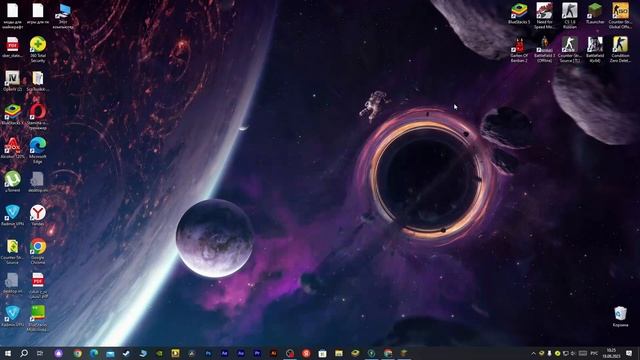Open taskbar Search magnifier
The width and height of the screenshot is (640, 360).
[x=24, y=353]
